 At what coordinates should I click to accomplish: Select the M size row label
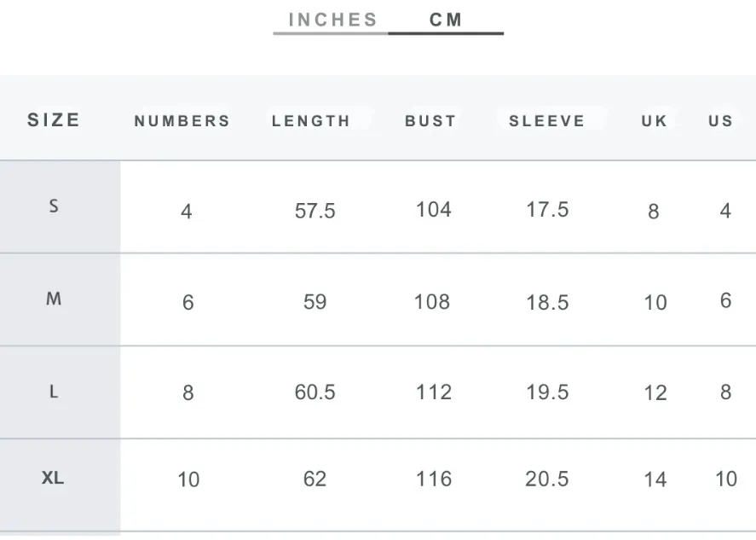point(54,299)
